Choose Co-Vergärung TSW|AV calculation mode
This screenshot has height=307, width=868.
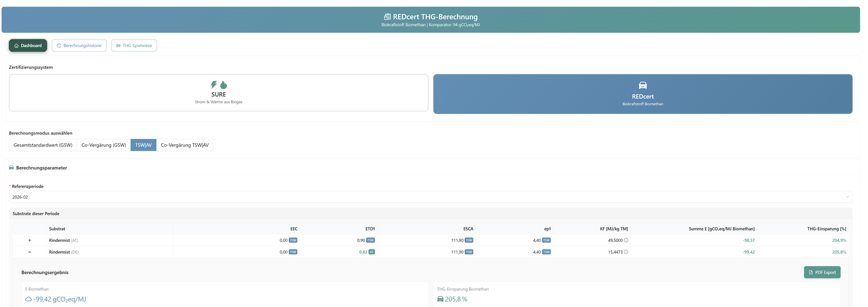click(184, 145)
